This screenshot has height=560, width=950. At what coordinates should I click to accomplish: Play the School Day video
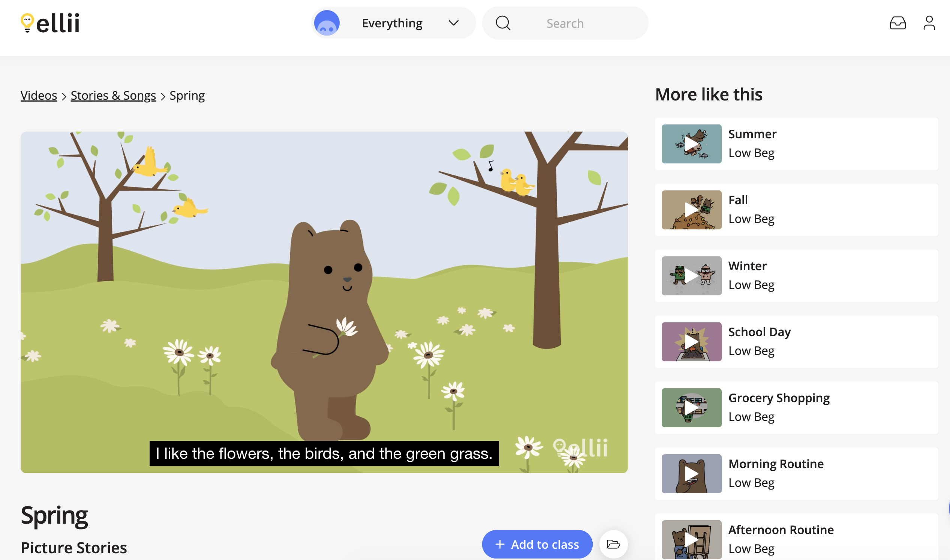click(691, 341)
